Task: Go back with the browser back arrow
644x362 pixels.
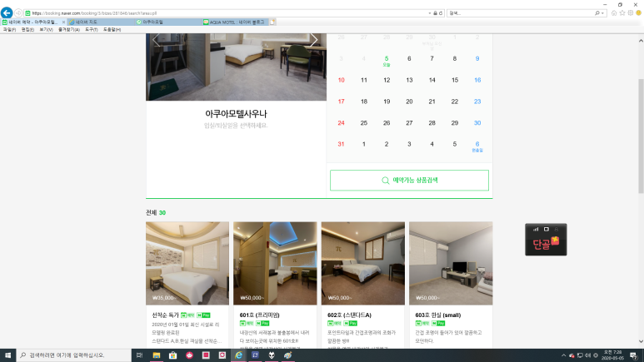Action: [6, 12]
